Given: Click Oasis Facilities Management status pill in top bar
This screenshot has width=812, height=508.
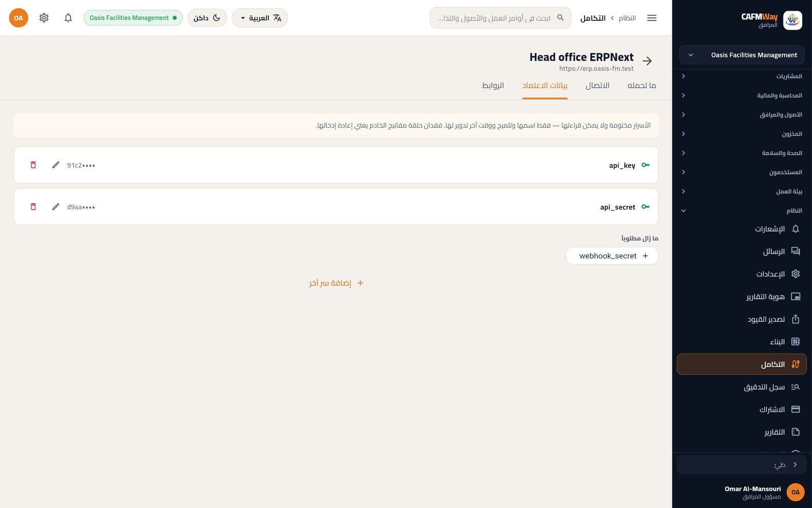Looking at the screenshot, I should click(133, 18).
